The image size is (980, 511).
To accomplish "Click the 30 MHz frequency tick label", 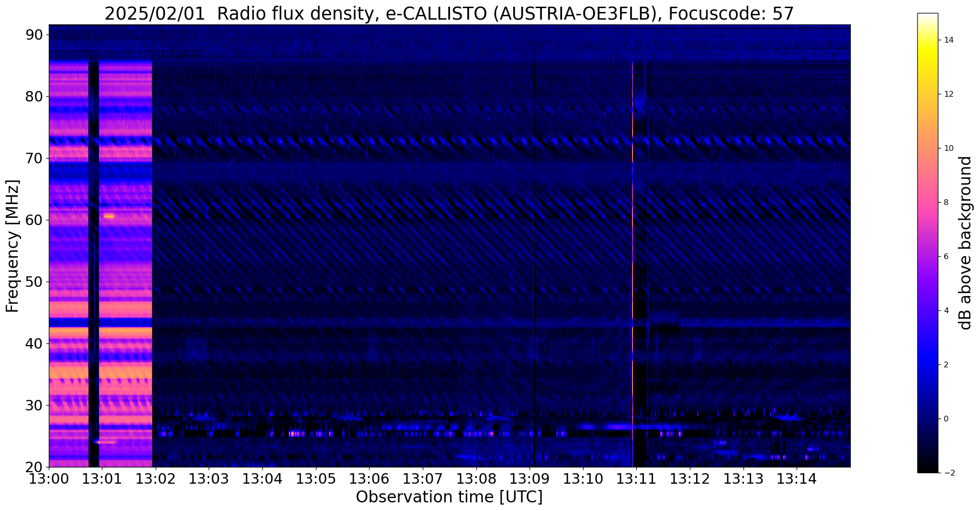I will [x=34, y=405].
